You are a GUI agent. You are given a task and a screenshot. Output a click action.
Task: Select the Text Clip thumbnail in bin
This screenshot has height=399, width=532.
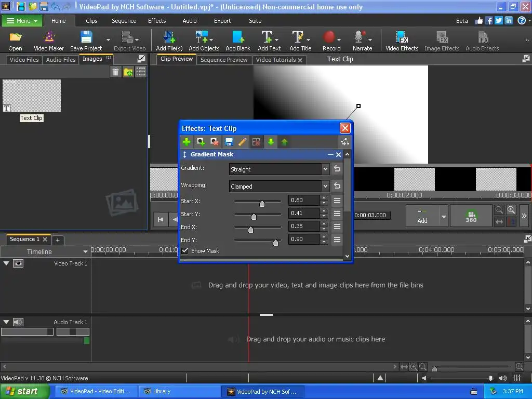(32, 96)
